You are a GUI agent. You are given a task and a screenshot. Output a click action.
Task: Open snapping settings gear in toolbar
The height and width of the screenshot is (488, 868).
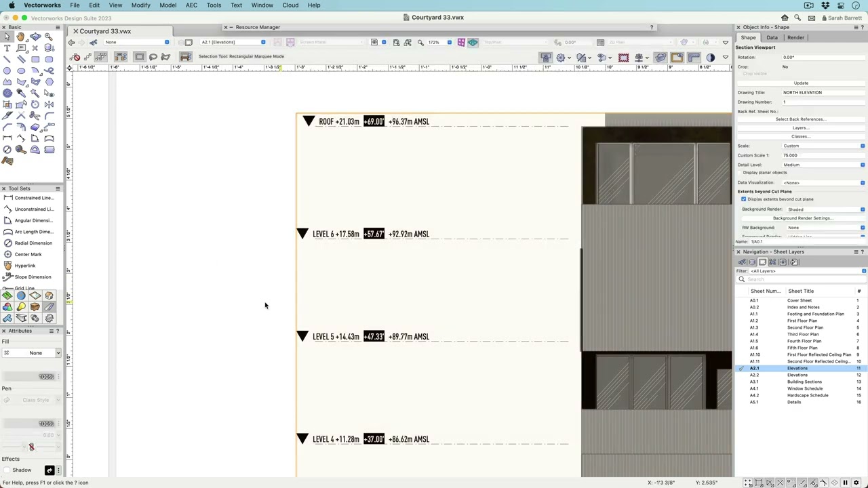[x=561, y=58]
